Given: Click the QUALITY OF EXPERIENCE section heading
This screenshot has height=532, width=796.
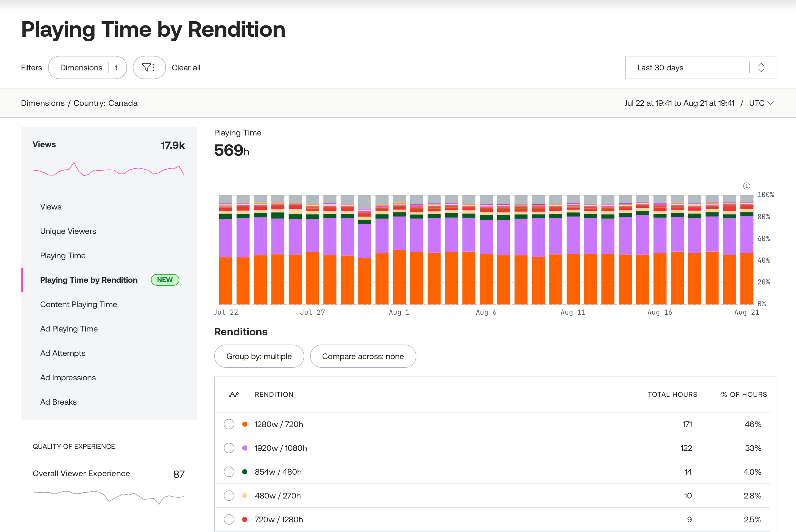Looking at the screenshot, I should point(74,446).
